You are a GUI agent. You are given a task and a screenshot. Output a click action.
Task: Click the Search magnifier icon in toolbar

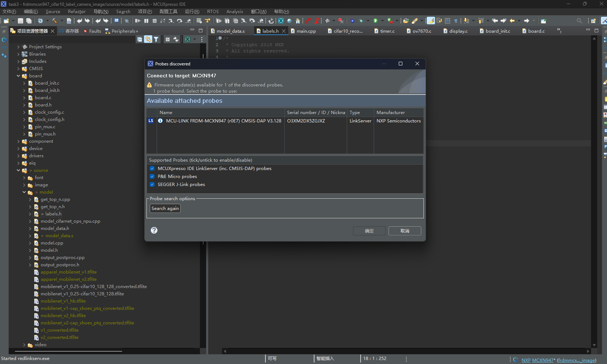coord(579,21)
